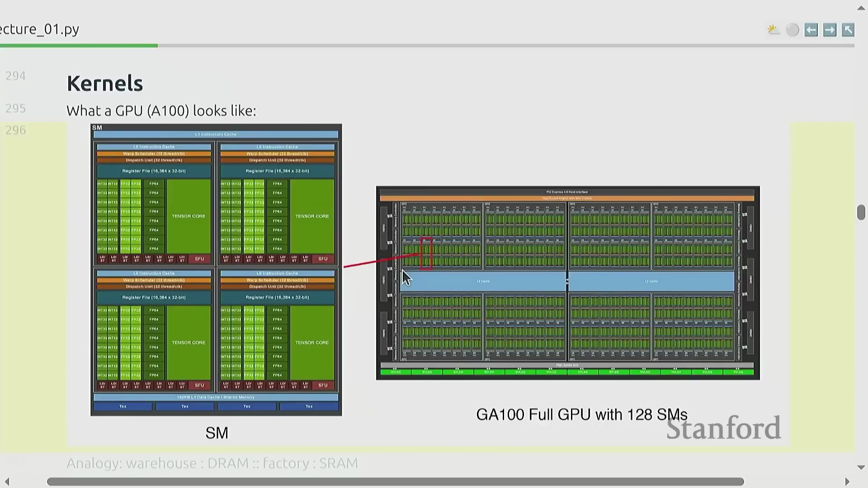Select line number 294
Image resolution: width=868 pixels, height=488 pixels.
[15, 76]
